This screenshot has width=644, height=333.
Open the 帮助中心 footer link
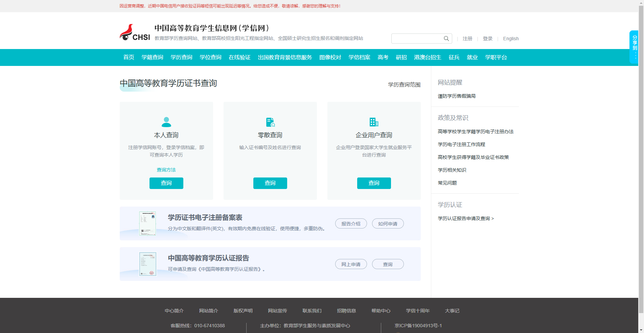381,311
